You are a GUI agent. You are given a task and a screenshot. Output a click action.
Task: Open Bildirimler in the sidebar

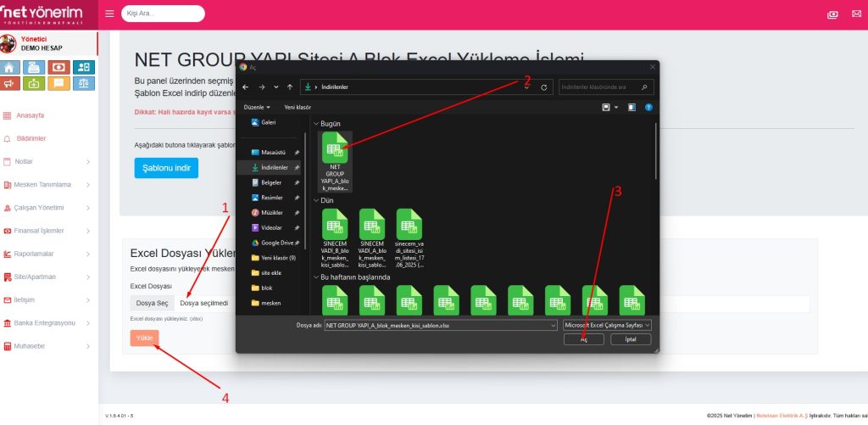[31, 138]
